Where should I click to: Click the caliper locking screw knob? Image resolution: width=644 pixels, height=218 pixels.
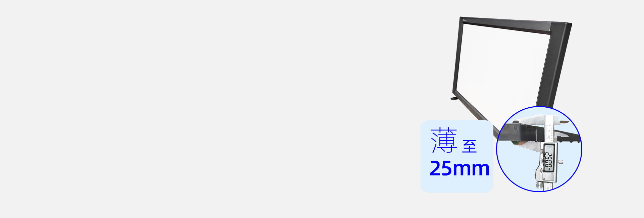(560, 162)
